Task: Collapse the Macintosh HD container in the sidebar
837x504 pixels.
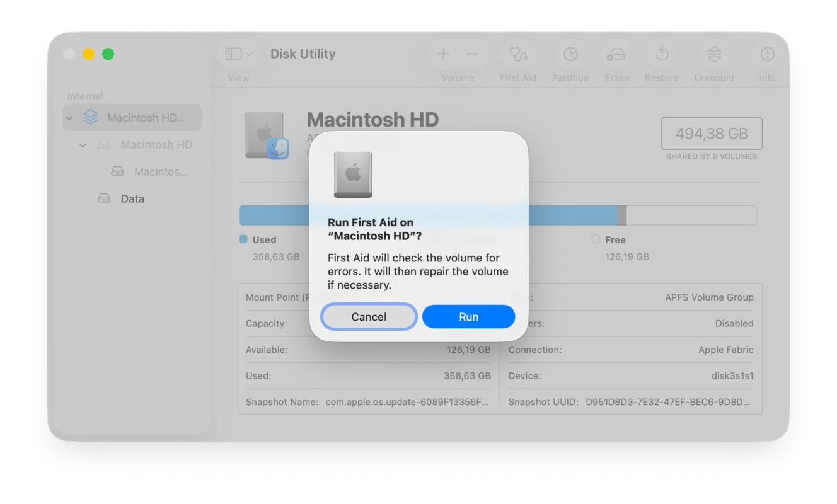Action: coord(69,117)
